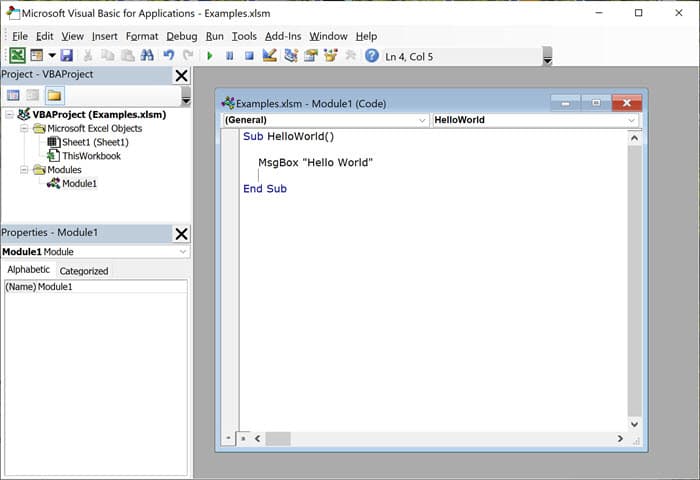The width and height of the screenshot is (700, 480).
Task: Open the Object Browser icon
Action: pos(330,56)
